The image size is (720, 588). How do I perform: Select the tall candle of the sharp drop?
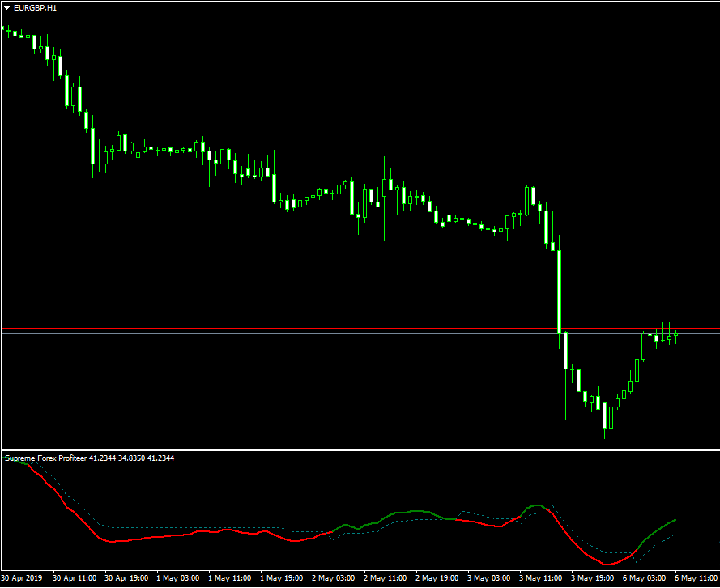tap(559, 292)
